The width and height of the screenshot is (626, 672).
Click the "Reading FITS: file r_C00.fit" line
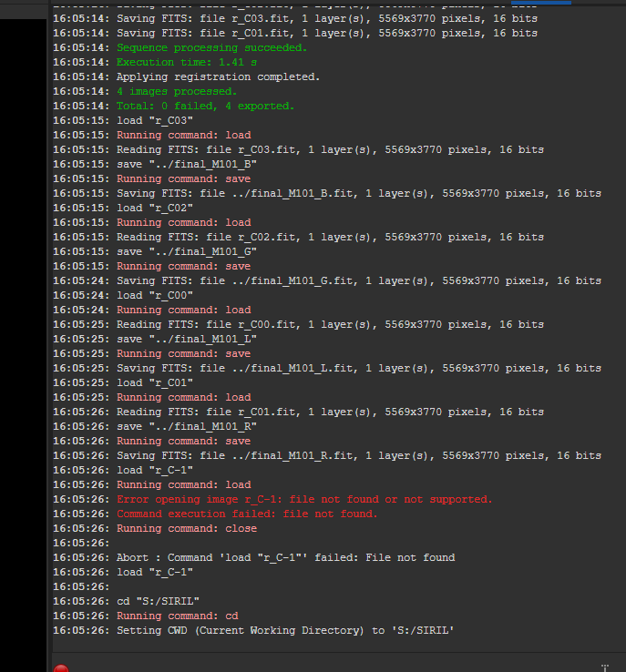pos(329,324)
